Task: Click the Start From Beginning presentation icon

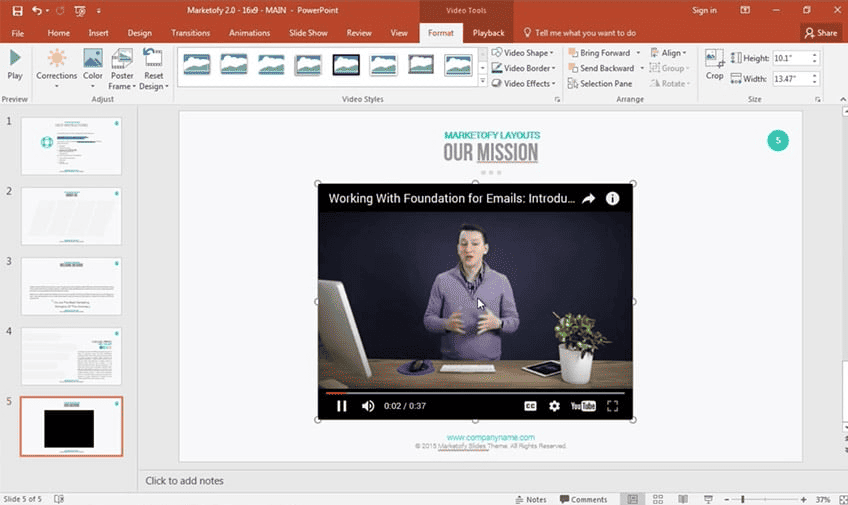Action: (80, 10)
